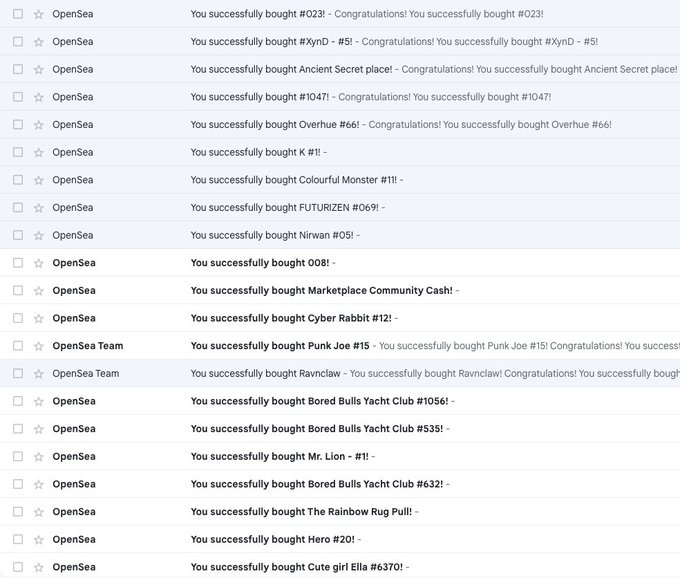
Task: Open 'You successfully bought Hero #20!' email
Action: coord(272,539)
